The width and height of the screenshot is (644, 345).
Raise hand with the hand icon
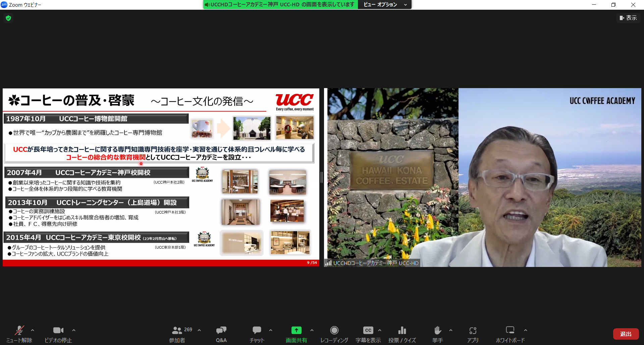pos(438,330)
